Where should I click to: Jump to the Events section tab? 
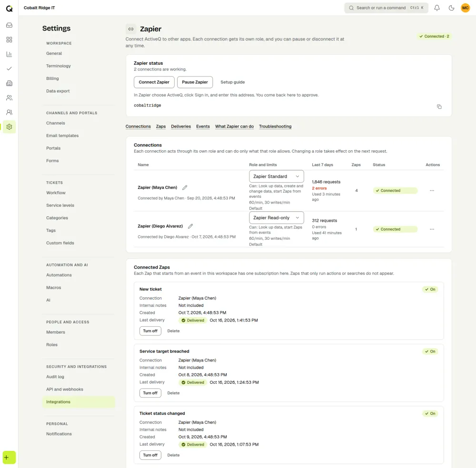[203, 127]
